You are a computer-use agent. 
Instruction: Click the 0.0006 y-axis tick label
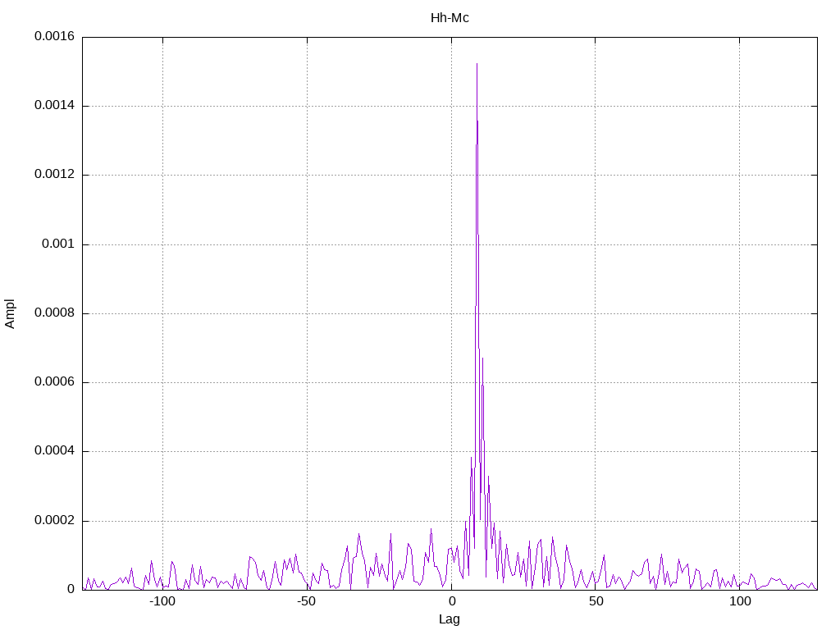pos(55,382)
